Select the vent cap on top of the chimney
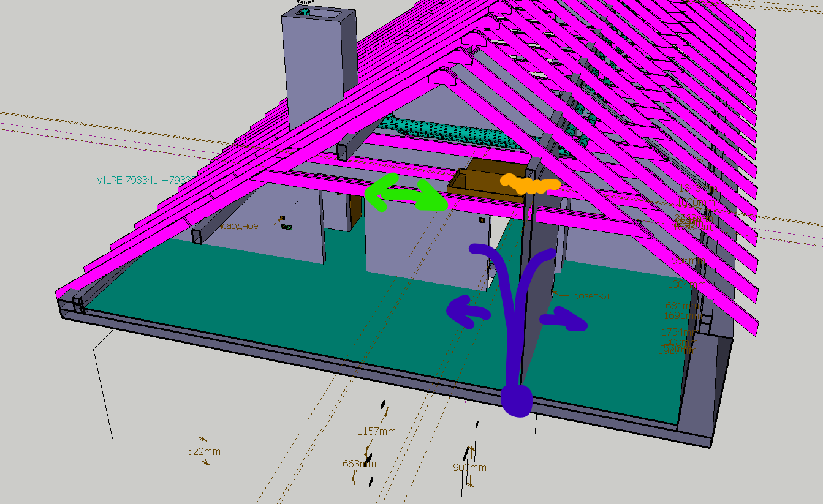This screenshot has width=823, height=504. (x=305, y=11)
